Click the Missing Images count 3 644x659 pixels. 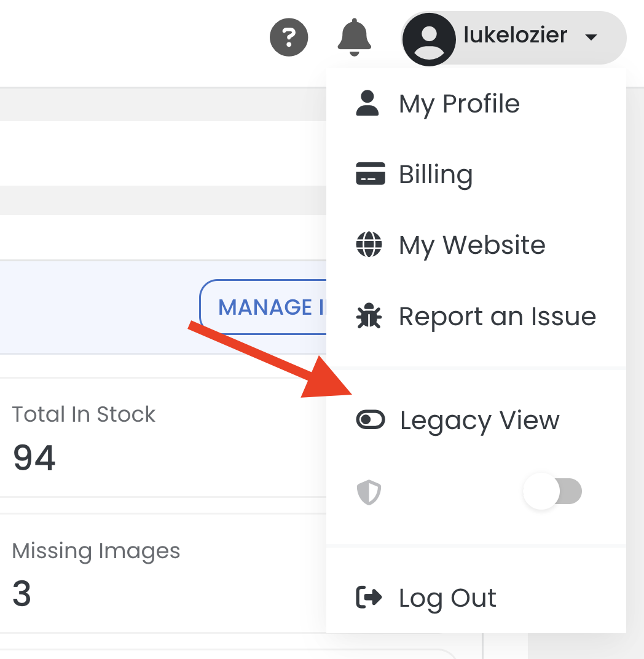pyautogui.click(x=22, y=593)
